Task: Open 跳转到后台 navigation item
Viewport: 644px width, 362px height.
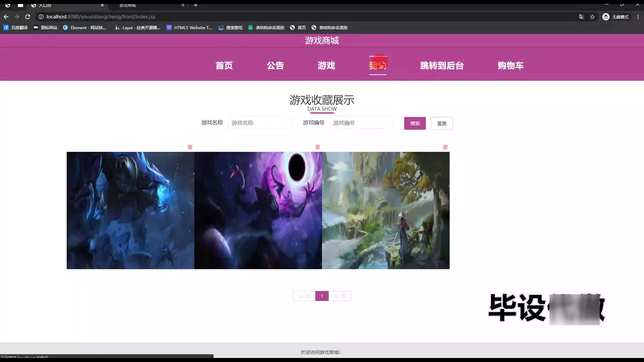Action: coord(442,65)
